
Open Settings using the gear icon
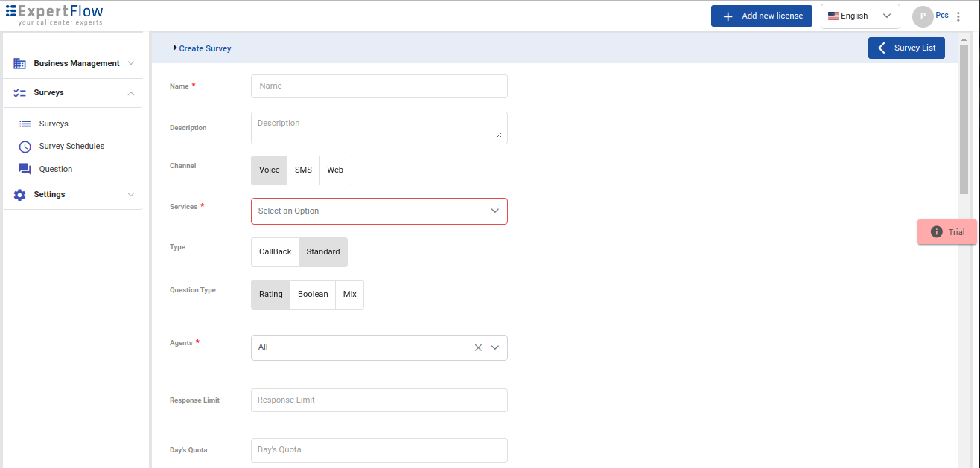coord(19,194)
